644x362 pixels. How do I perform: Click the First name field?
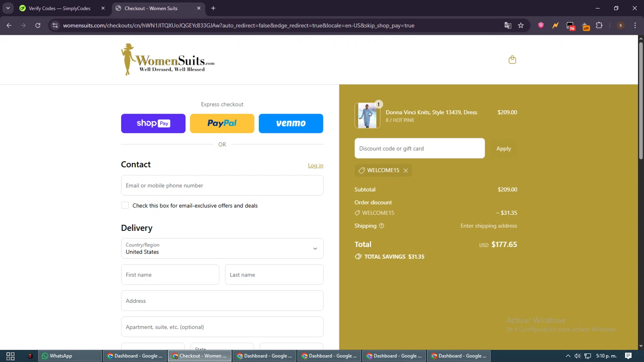[170, 275]
